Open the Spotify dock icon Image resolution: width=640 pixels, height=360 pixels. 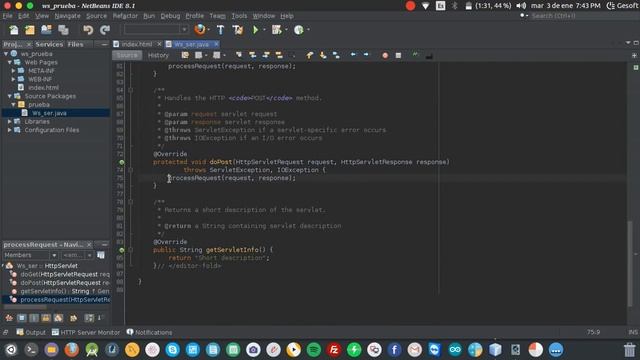tap(313, 350)
